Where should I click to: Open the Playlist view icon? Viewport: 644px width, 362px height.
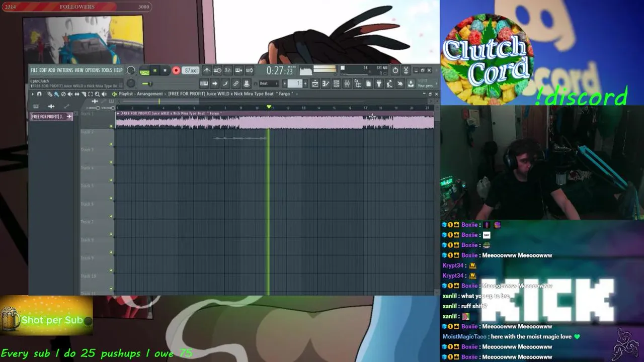tap(315, 83)
